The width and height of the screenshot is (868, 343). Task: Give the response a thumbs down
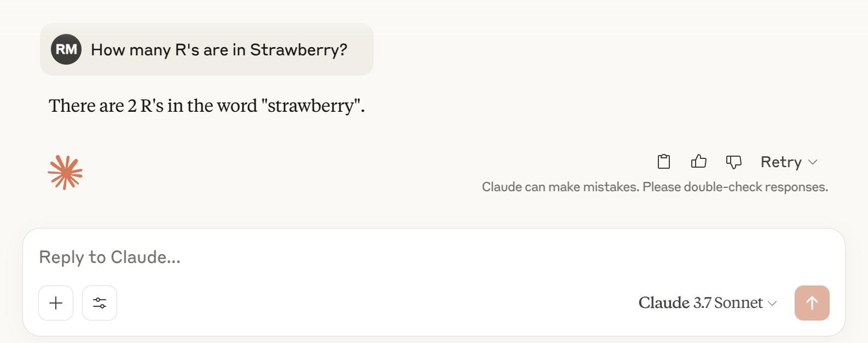733,162
